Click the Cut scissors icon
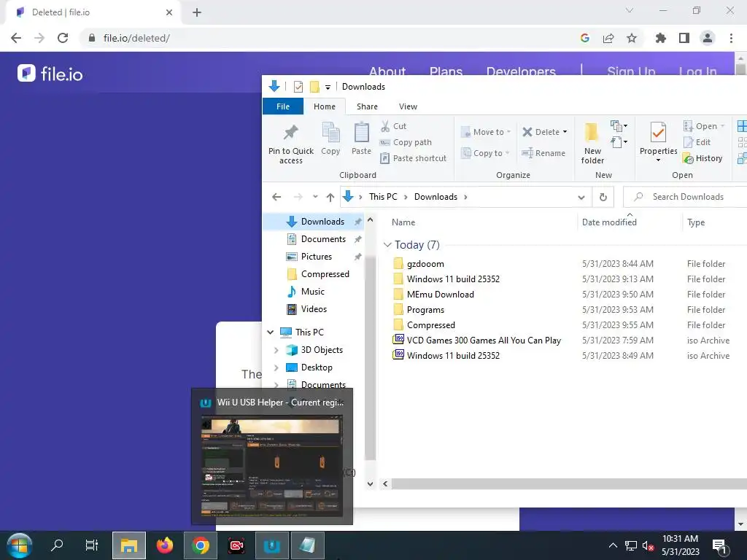Image resolution: width=747 pixels, height=560 pixels. (x=385, y=126)
